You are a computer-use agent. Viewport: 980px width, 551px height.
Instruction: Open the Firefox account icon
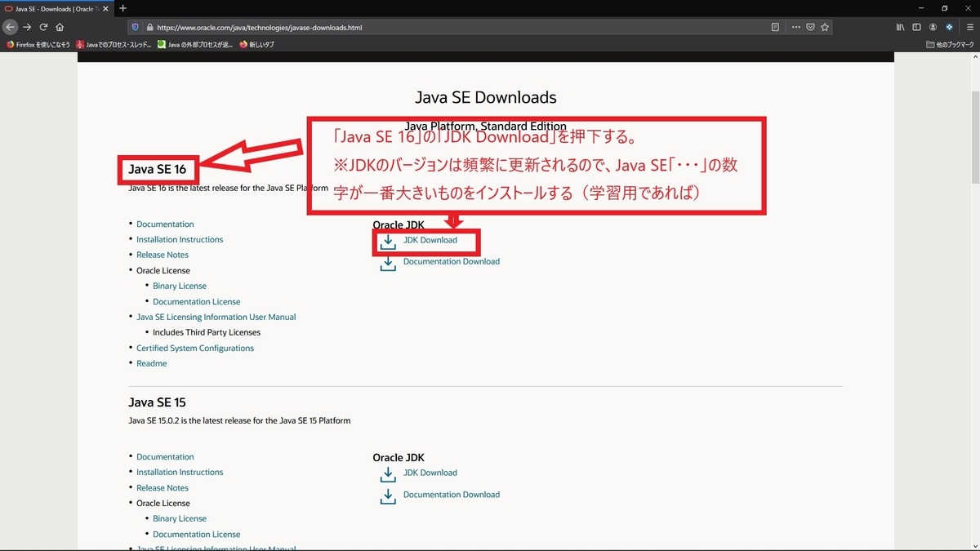(933, 26)
